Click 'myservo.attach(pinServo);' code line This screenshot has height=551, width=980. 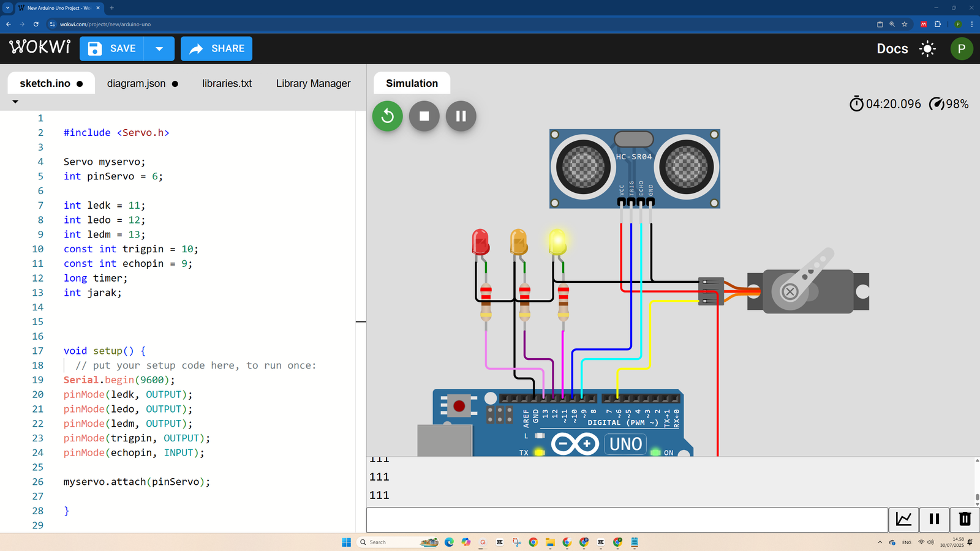pyautogui.click(x=137, y=482)
